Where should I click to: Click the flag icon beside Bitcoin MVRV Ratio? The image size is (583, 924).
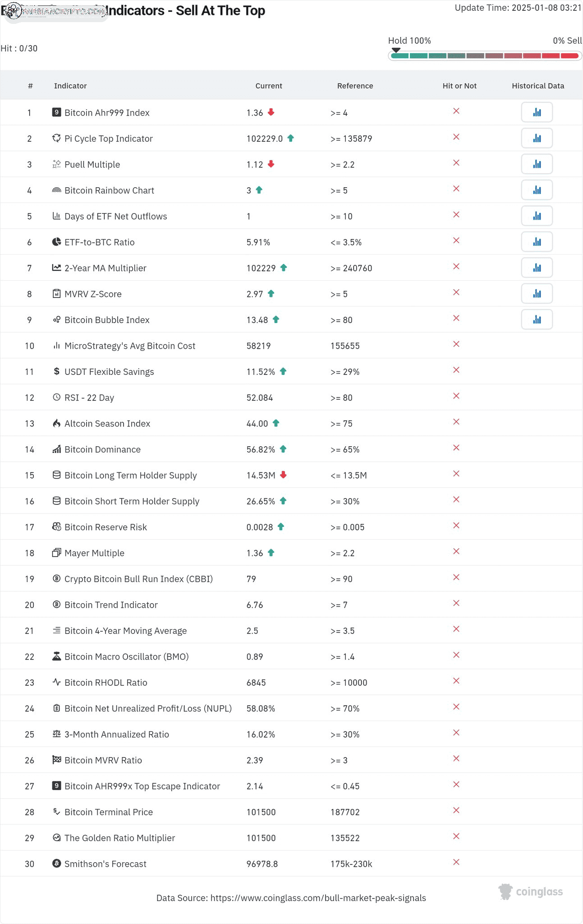click(x=56, y=760)
